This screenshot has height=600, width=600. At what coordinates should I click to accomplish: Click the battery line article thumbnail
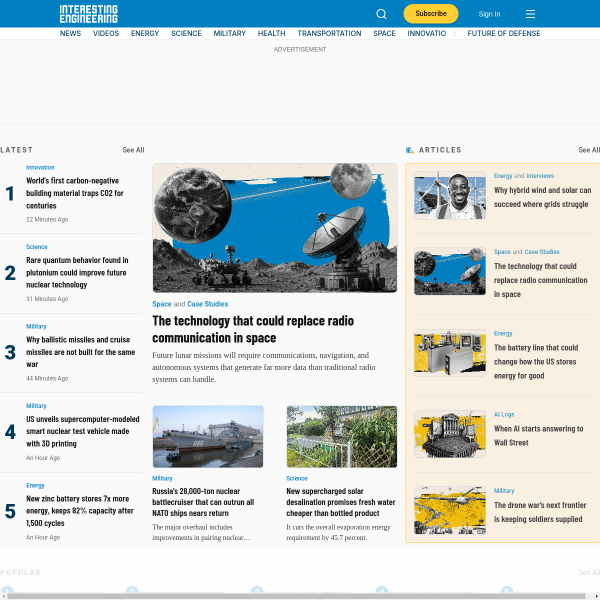click(450, 353)
